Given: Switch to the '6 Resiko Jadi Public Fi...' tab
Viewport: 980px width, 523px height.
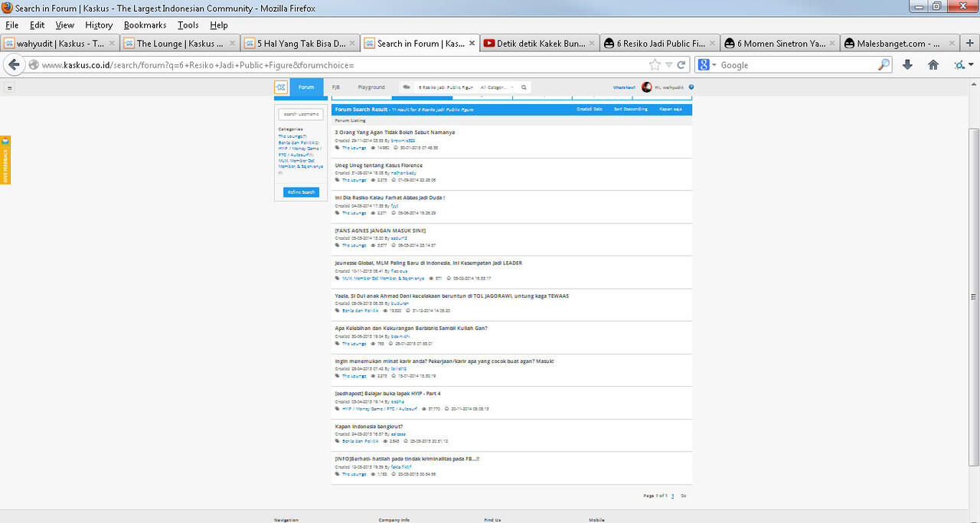Looking at the screenshot, I should point(660,44).
